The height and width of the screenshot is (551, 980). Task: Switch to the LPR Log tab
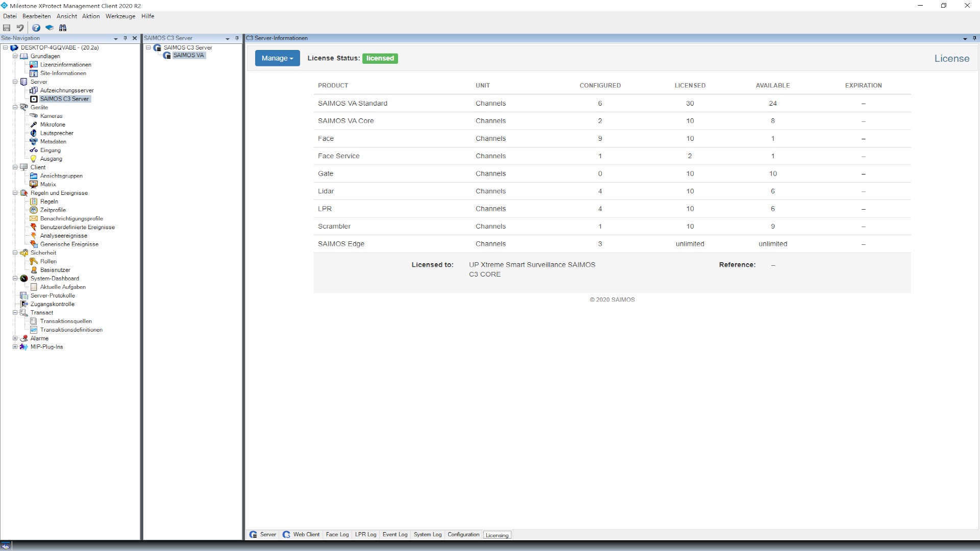(x=365, y=535)
